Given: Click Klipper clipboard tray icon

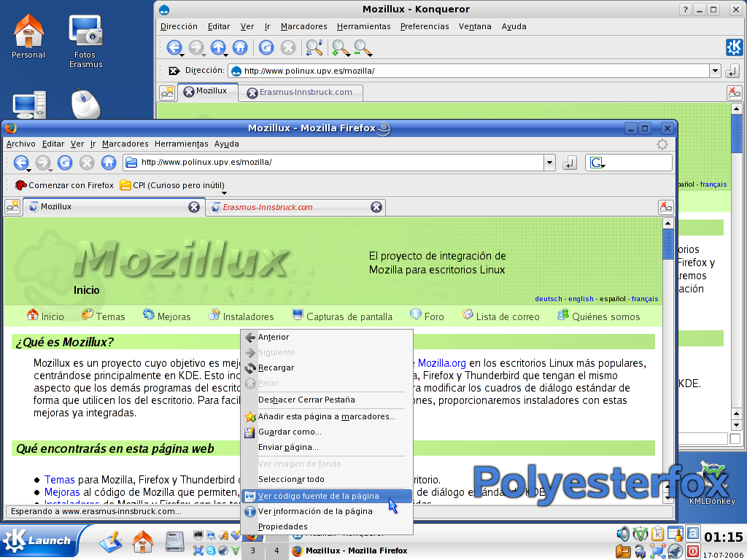Looking at the screenshot, I should point(657,534).
